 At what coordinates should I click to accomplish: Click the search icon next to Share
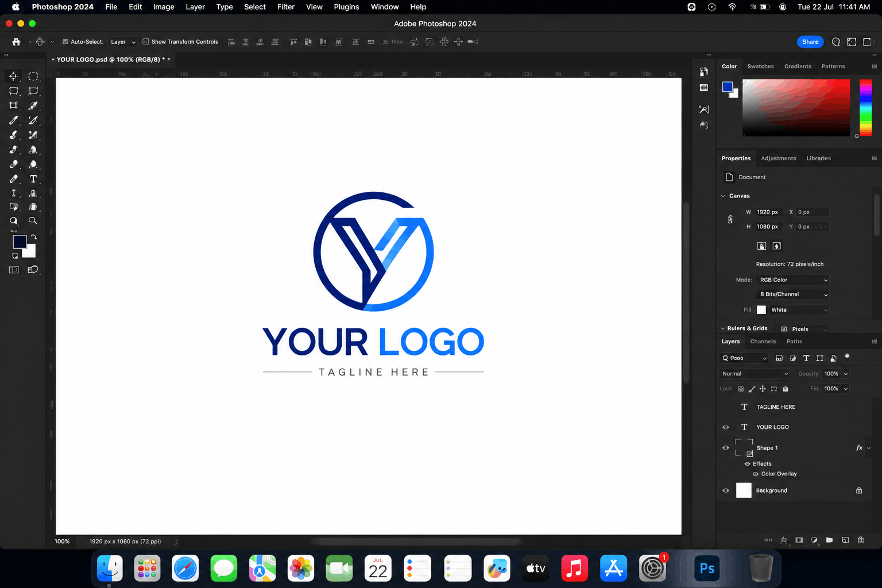coord(836,42)
